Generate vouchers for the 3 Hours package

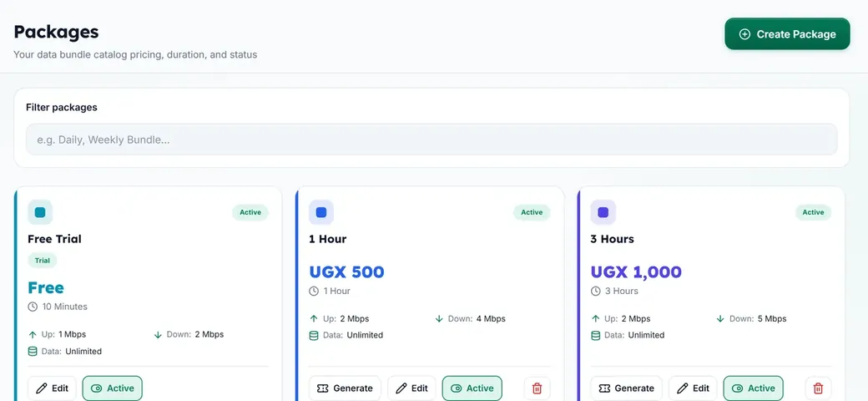point(626,388)
